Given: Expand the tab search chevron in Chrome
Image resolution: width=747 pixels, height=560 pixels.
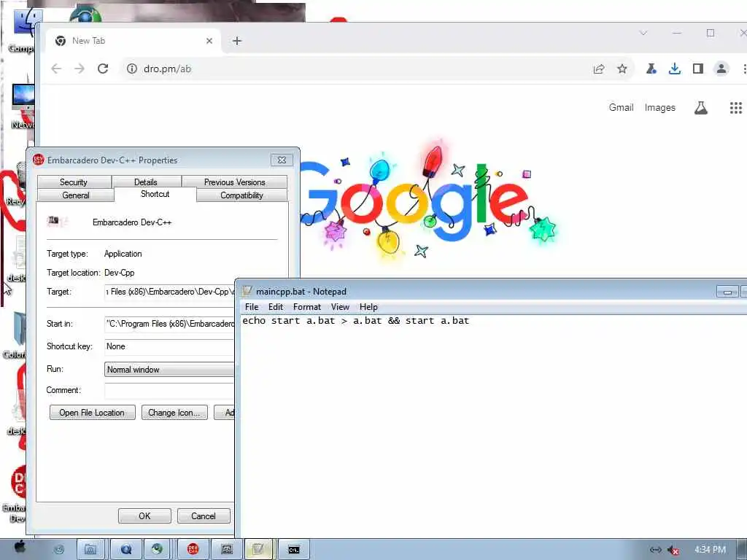Looking at the screenshot, I should click(x=643, y=33).
